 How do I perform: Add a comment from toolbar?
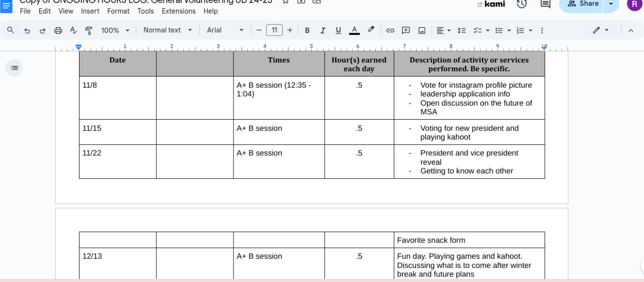coord(406,30)
